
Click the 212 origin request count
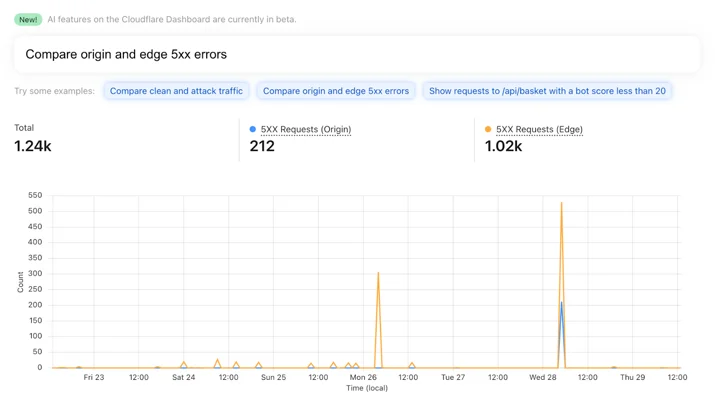point(262,146)
